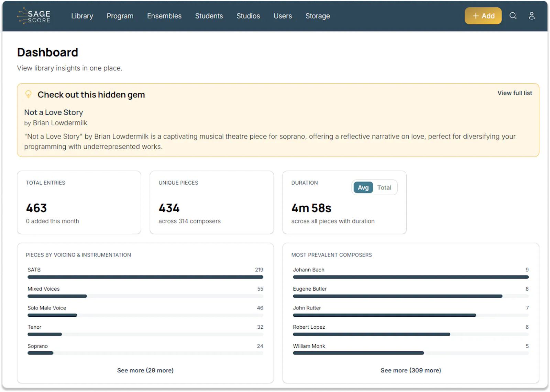Click Pieces by Voicing & Instrumentation heading
The image size is (550, 392).
tap(78, 255)
